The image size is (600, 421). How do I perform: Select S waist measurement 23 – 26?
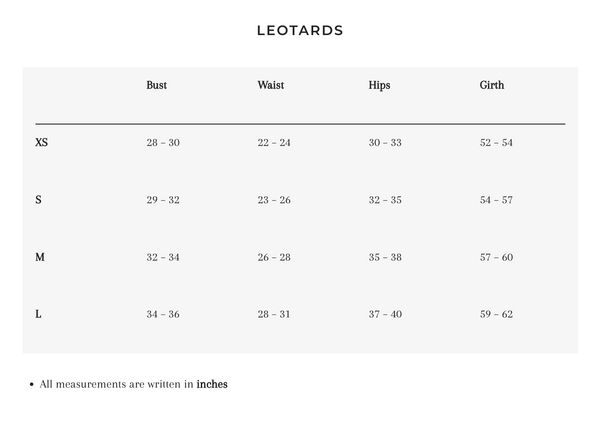coord(274,200)
